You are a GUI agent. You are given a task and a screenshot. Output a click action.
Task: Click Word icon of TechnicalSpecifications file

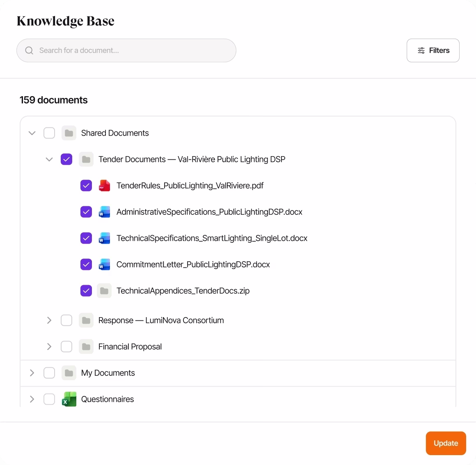[x=104, y=238]
